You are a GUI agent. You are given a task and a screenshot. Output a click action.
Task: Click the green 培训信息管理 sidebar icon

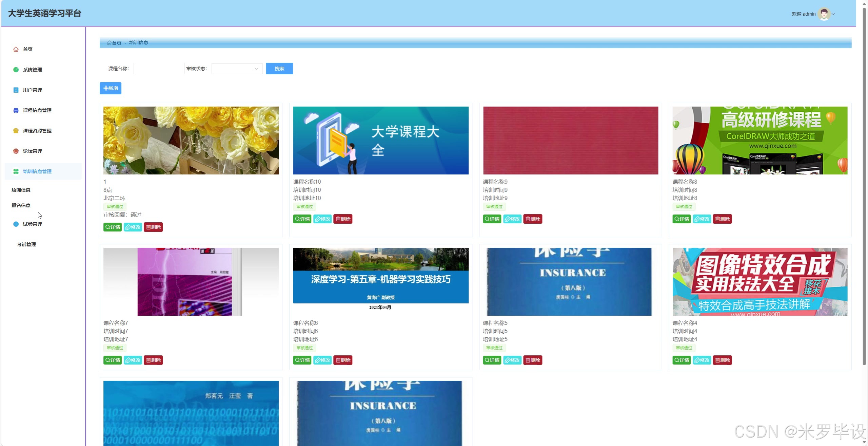pos(16,172)
